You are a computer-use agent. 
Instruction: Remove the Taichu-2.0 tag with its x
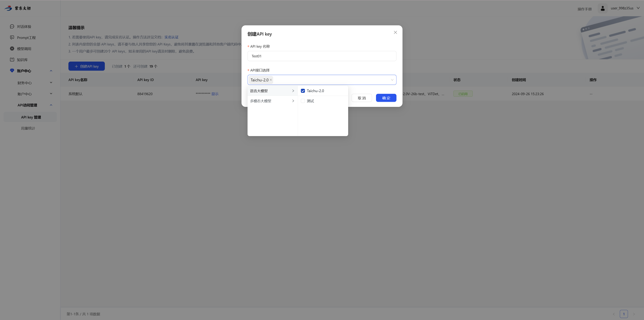(271, 80)
